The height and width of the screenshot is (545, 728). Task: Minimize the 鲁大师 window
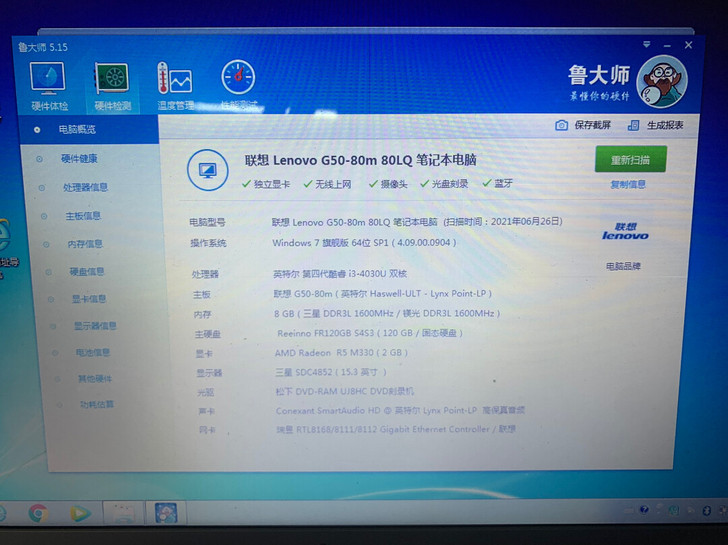667,45
